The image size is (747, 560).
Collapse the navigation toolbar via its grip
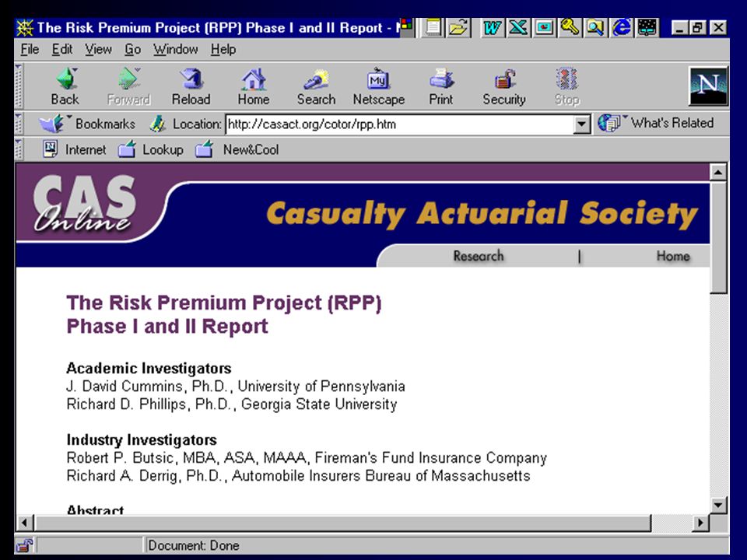[x=19, y=86]
